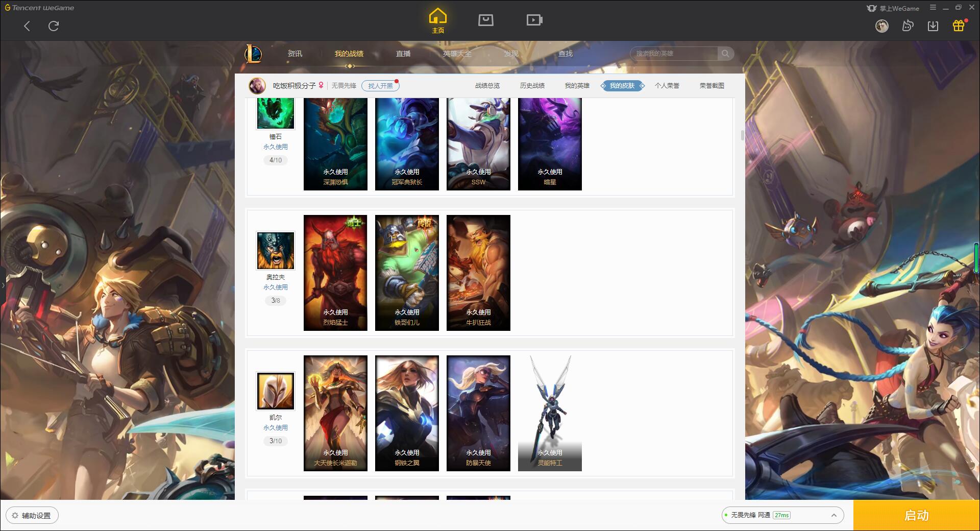The width and height of the screenshot is (980, 531).
Task: Open the 钢铁之翼 skin card
Action: 407,413
